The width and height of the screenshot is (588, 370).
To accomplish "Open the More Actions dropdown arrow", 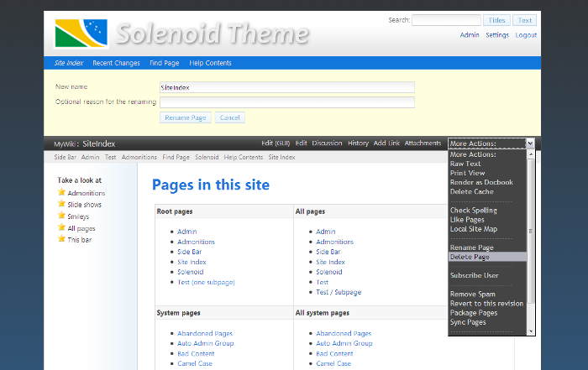I will [530, 143].
